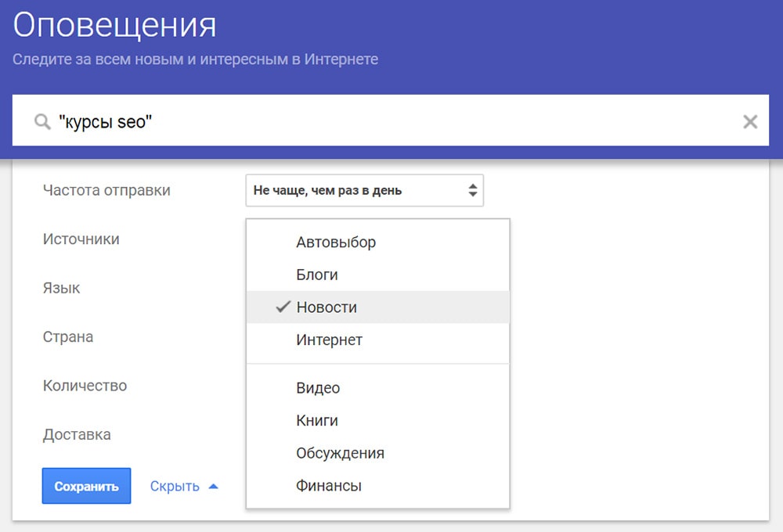Click the magnifier icon in search bar
This screenshot has width=783, height=532.
pyautogui.click(x=41, y=121)
